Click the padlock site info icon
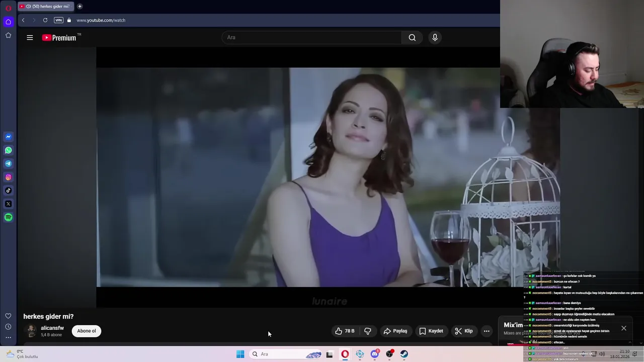The image size is (644, 362). coord(69,20)
